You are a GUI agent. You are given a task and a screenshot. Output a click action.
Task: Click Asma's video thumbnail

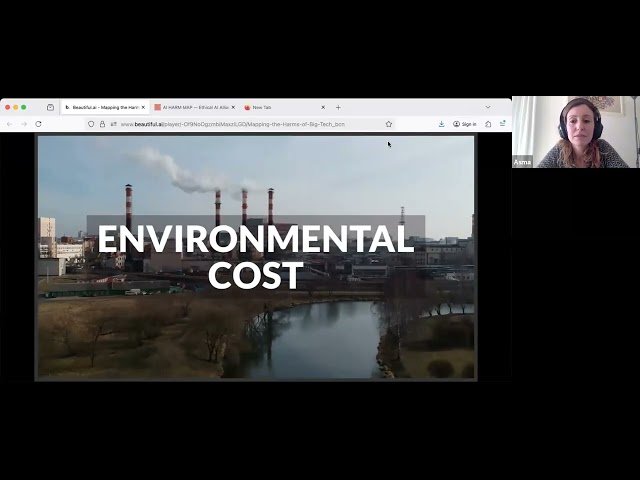click(x=575, y=131)
